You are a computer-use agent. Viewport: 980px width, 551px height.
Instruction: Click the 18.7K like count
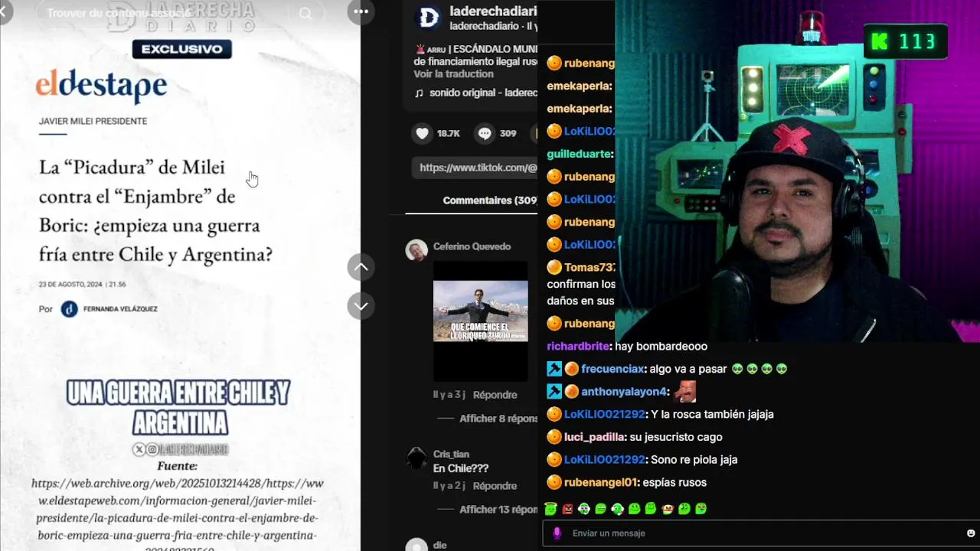point(449,133)
